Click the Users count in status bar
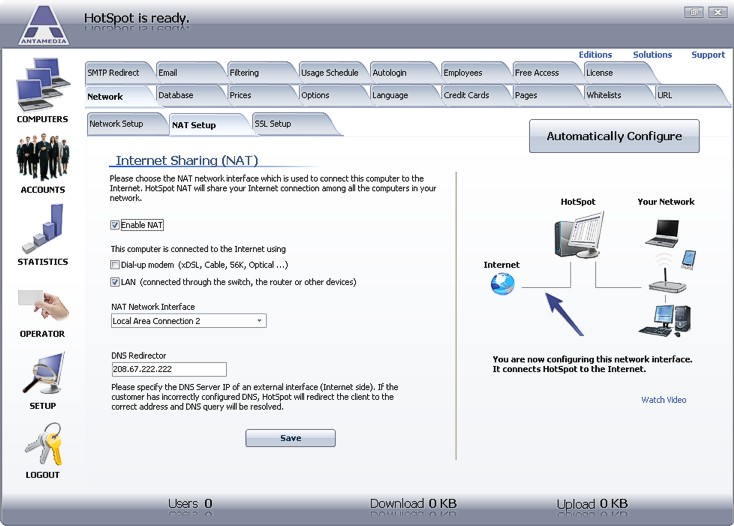 click(190, 504)
